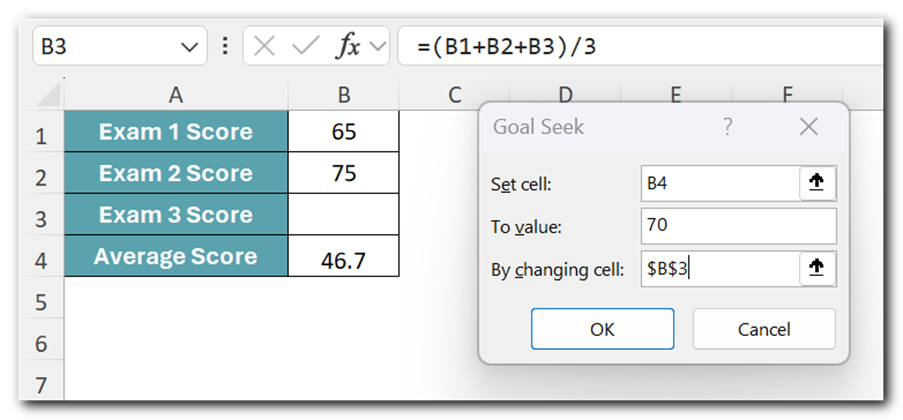
Task: Select the Exam 3 Score cell
Action: [176, 214]
